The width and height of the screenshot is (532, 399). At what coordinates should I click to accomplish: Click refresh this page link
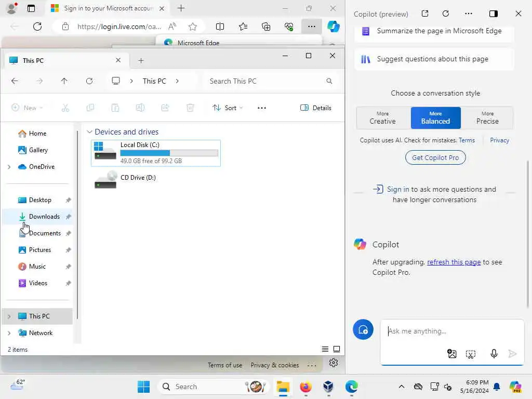coord(454,262)
